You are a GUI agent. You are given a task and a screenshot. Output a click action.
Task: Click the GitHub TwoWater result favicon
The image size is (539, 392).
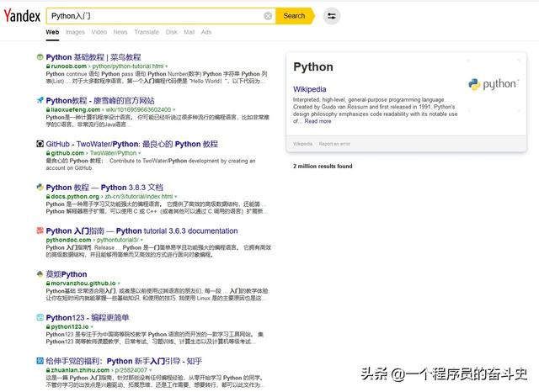coord(40,144)
